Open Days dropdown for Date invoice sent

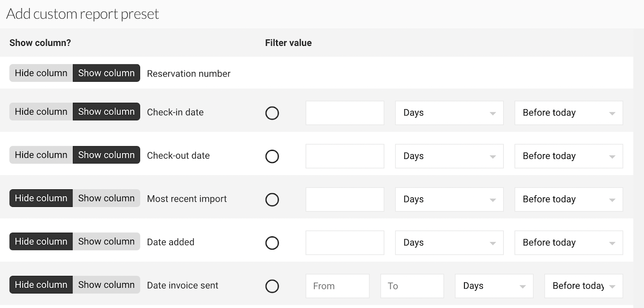pos(494,286)
